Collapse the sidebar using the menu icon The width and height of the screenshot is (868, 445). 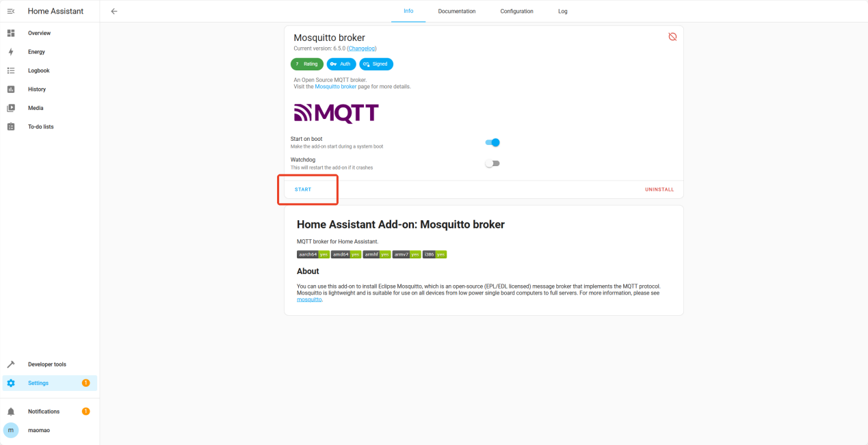[x=11, y=12]
